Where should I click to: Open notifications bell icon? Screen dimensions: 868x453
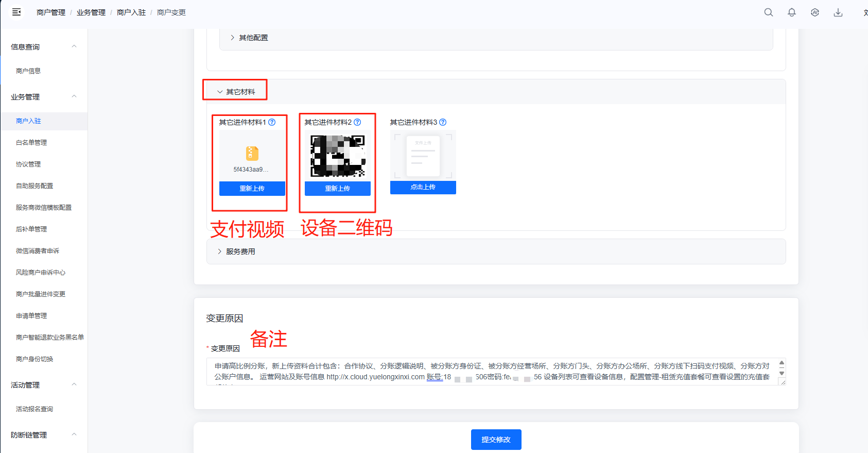[x=792, y=12]
